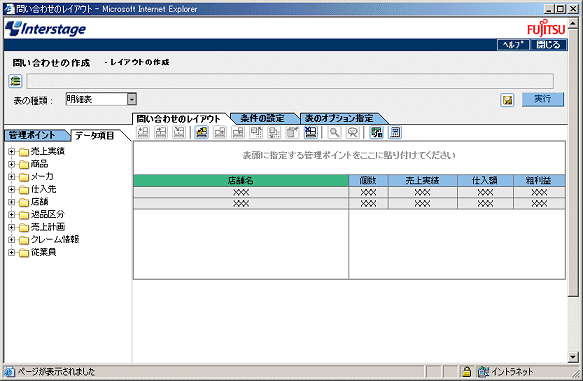Click the blue calculator-style toolbar icon

(395, 132)
